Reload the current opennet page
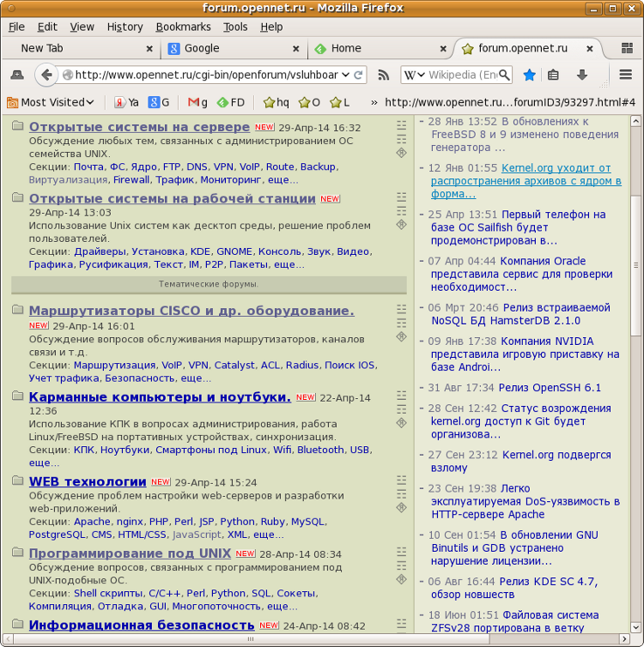 [359, 76]
